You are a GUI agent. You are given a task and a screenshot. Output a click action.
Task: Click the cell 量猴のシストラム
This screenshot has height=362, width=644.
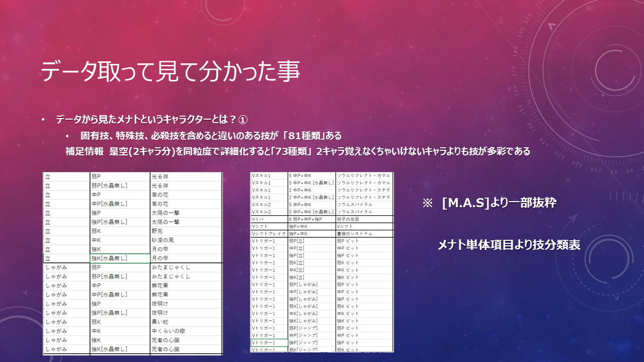(364, 234)
